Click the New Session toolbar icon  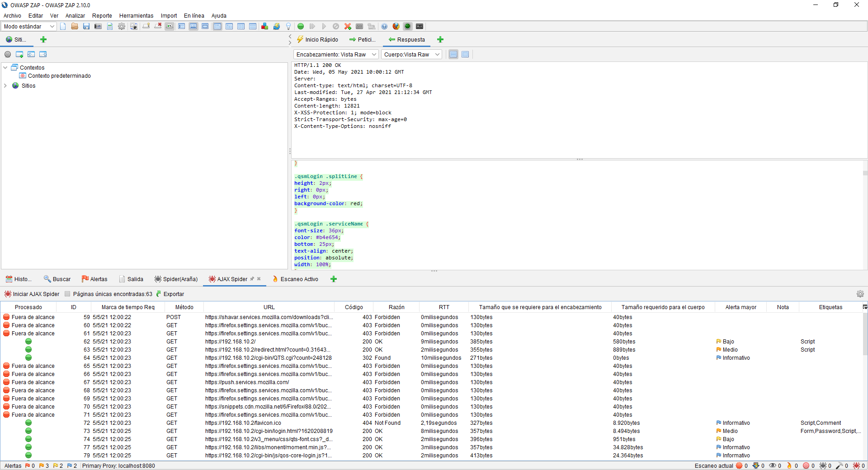point(63,26)
